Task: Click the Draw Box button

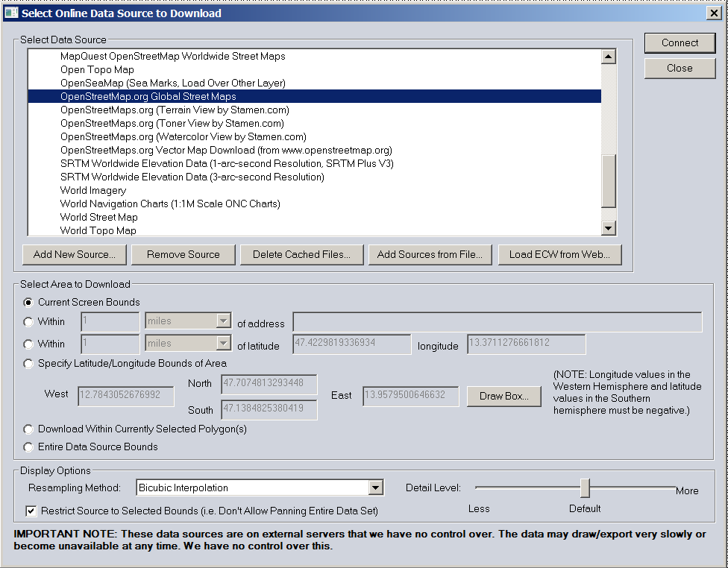Action: point(503,396)
